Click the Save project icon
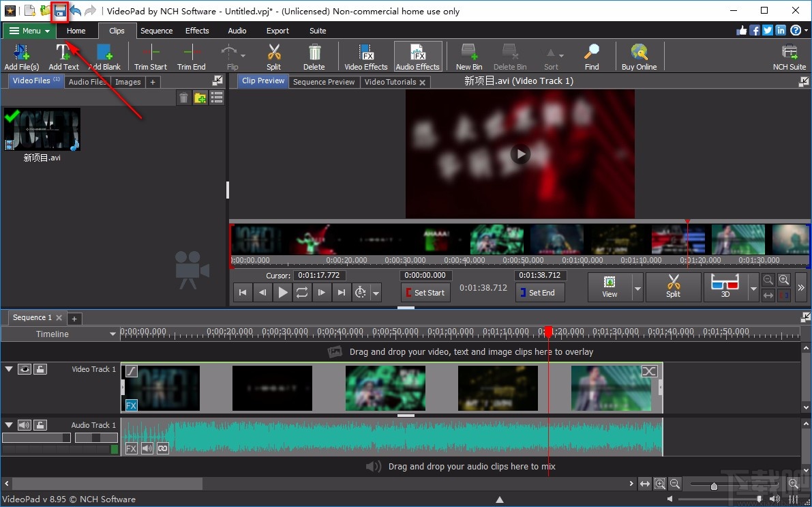This screenshot has width=812, height=507. 59,10
